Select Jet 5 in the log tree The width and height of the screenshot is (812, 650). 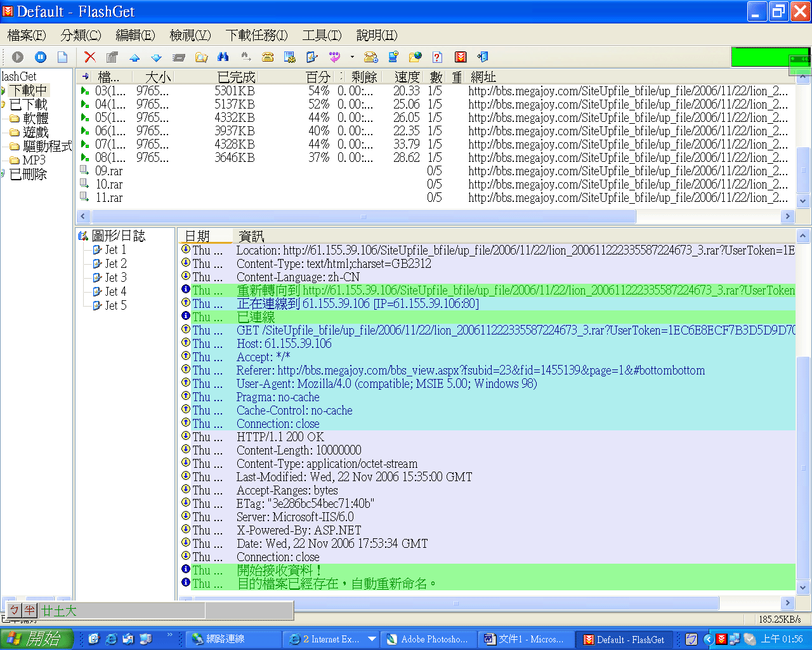click(x=115, y=306)
